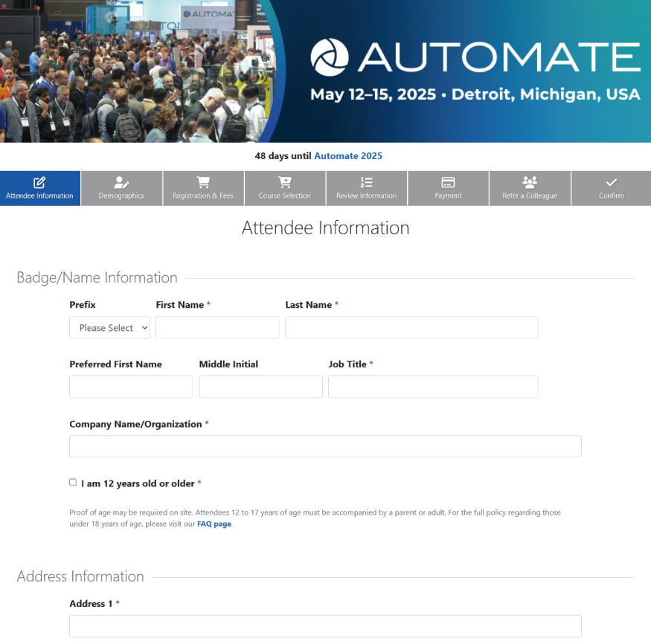Focus the Middle Initial field
651x644 pixels.
click(x=260, y=387)
